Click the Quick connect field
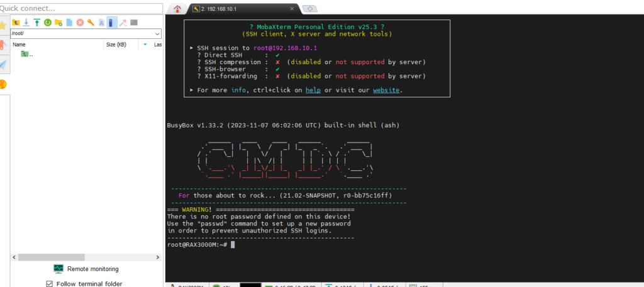This screenshot has height=287, width=644. [x=81, y=8]
